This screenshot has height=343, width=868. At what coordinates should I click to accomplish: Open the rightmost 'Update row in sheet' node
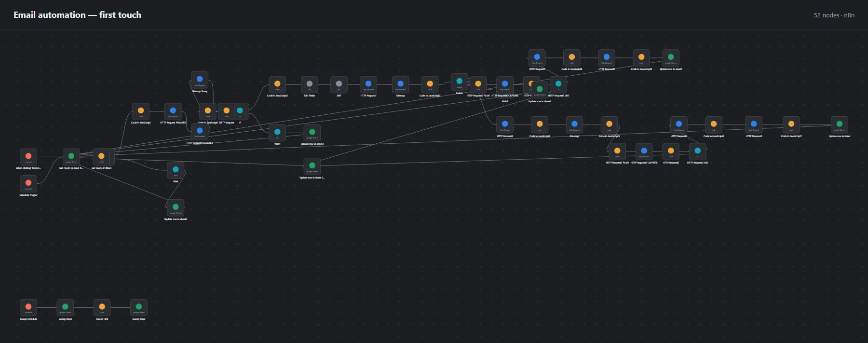[x=840, y=125]
